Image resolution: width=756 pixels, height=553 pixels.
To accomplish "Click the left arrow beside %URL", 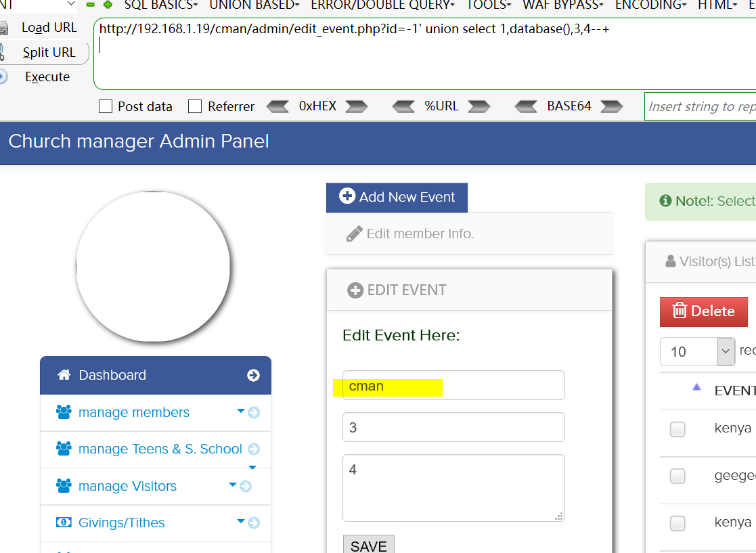I will [x=403, y=106].
